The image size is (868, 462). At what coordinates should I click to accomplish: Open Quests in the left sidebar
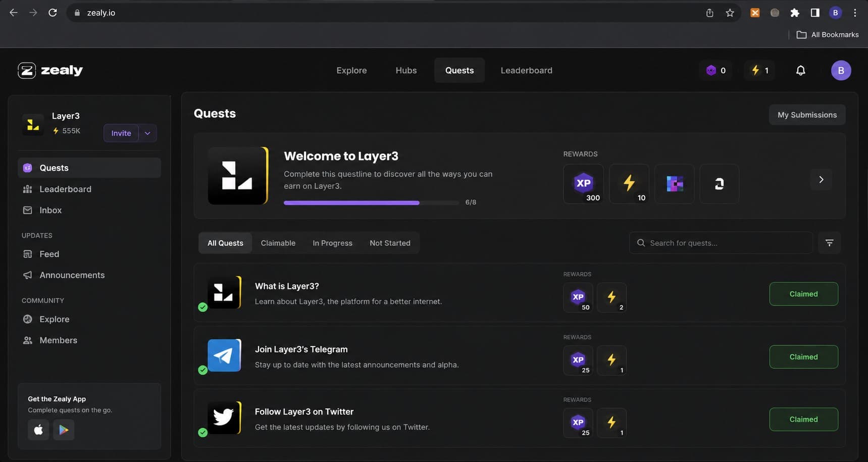tap(89, 168)
